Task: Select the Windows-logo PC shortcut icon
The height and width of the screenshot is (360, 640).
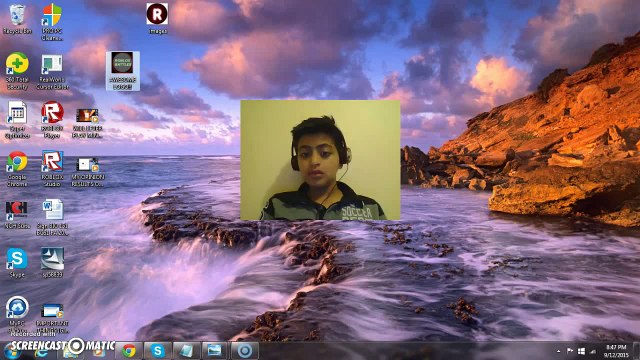Action: 52,22
